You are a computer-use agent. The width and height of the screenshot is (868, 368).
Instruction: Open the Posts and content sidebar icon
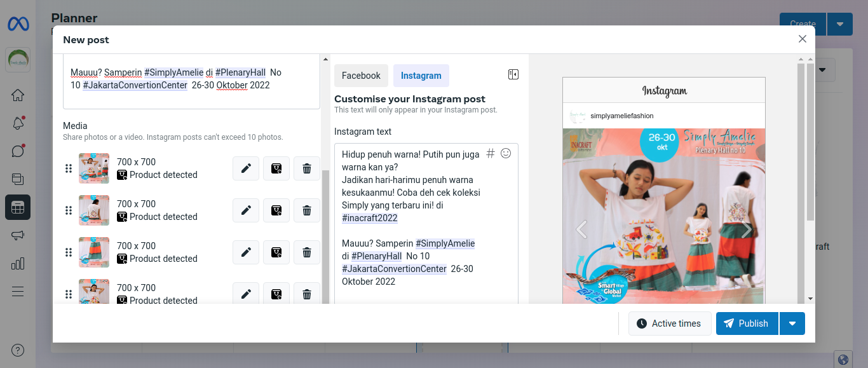[18, 179]
